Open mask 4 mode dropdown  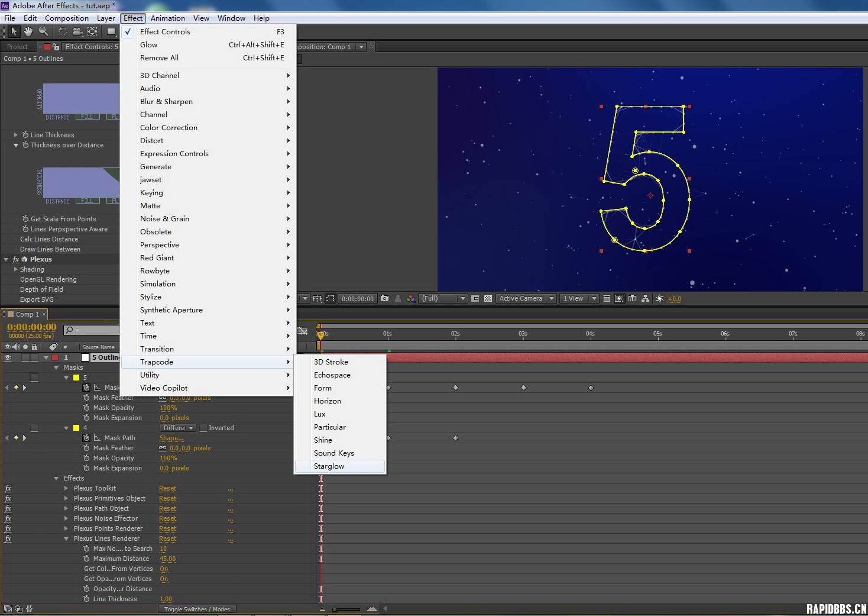177,428
